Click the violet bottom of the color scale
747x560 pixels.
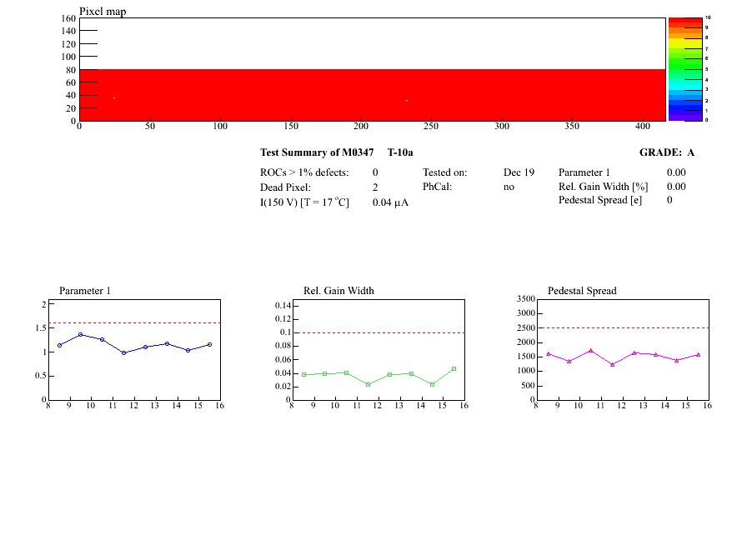coord(685,117)
